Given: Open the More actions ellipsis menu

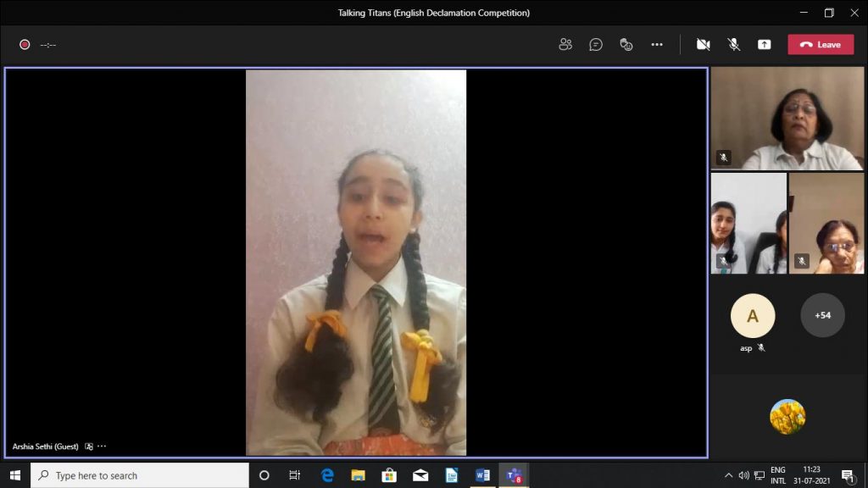Looking at the screenshot, I should point(657,44).
